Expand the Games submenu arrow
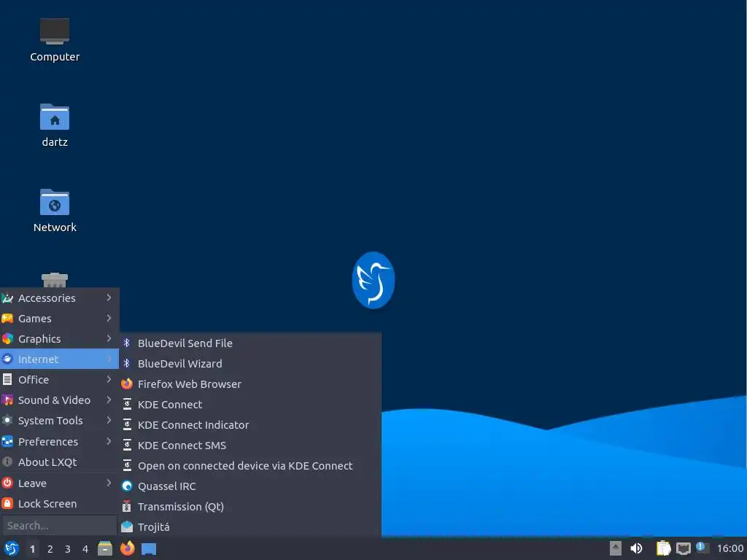 [109, 318]
